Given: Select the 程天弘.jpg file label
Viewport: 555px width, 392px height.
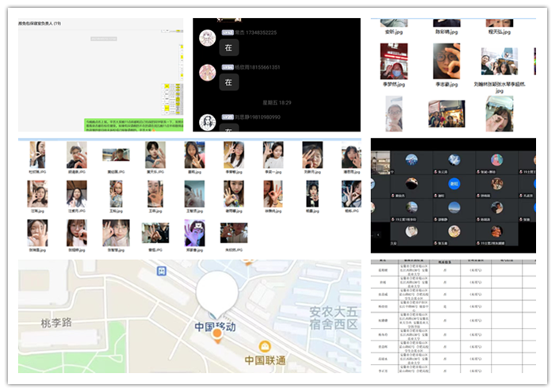Looking at the screenshot, I should pyautogui.click(x=499, y=32).
